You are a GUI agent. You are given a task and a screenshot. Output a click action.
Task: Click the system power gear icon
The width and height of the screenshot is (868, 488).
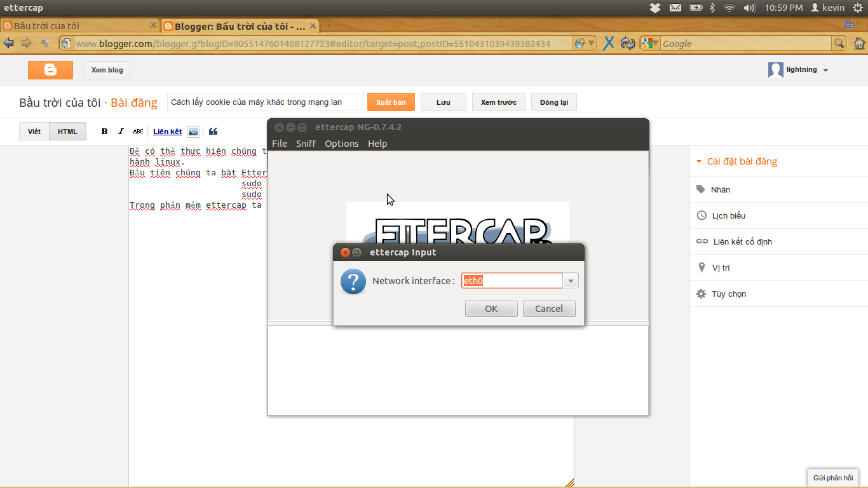[x=858, y=8]
